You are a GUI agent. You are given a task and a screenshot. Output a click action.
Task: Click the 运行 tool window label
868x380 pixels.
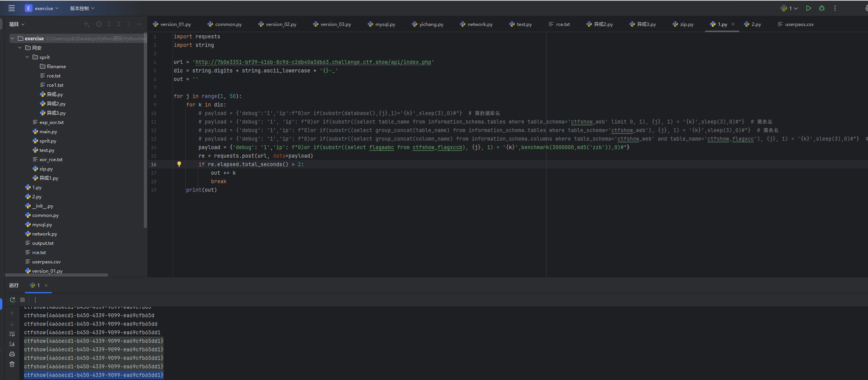click(x=14, y=285)
